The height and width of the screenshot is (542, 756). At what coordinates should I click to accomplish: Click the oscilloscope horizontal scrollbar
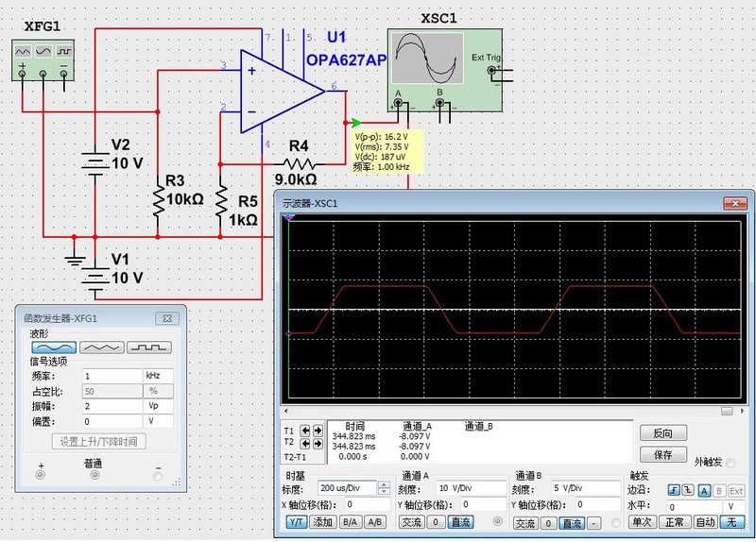click(x=510, y=411)
